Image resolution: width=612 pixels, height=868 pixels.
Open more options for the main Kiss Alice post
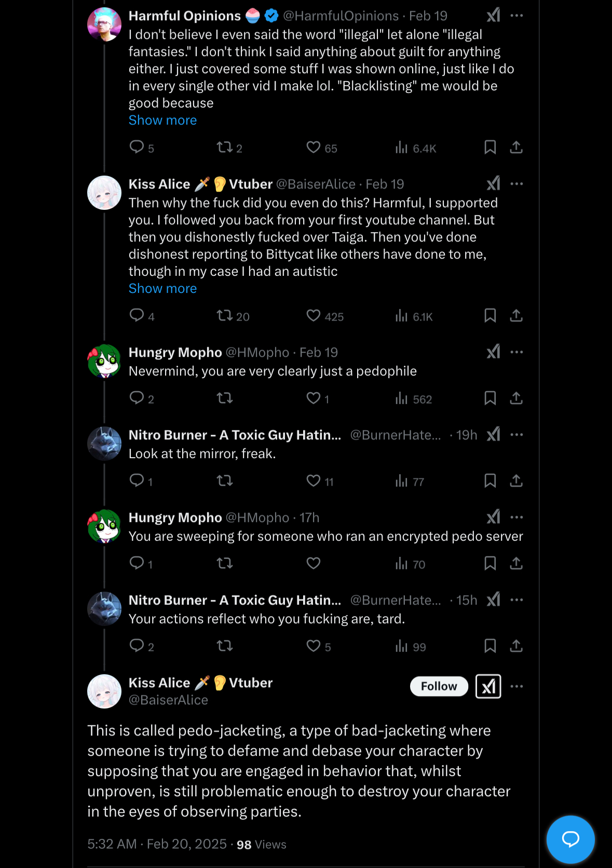click(516, 686)
